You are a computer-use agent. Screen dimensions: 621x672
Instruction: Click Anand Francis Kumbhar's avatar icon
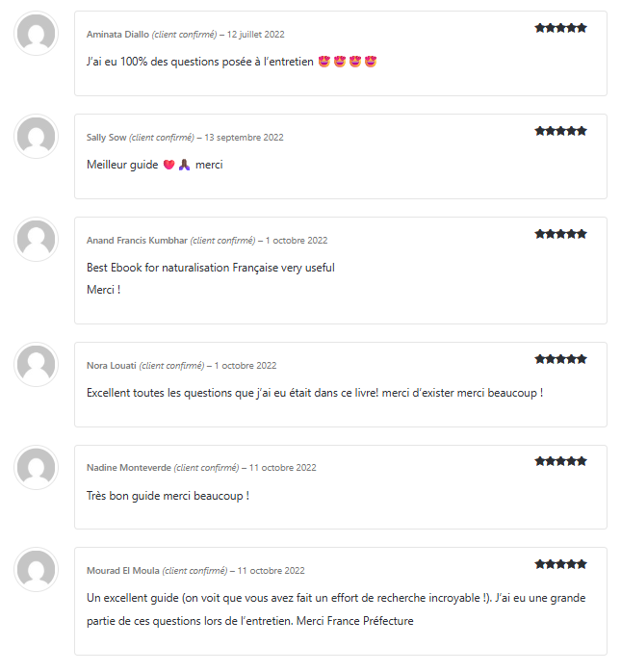point(37,240)
